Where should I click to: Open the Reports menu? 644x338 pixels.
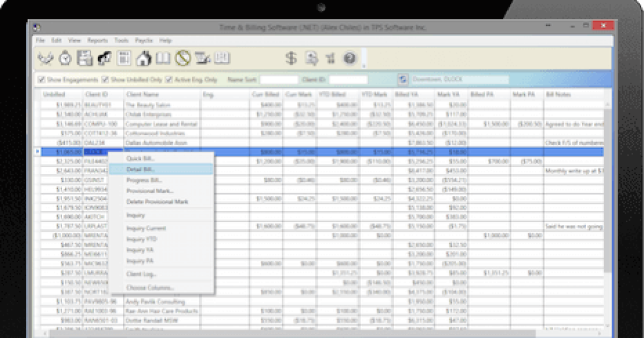pyautogui.click(x=98, y=40)
